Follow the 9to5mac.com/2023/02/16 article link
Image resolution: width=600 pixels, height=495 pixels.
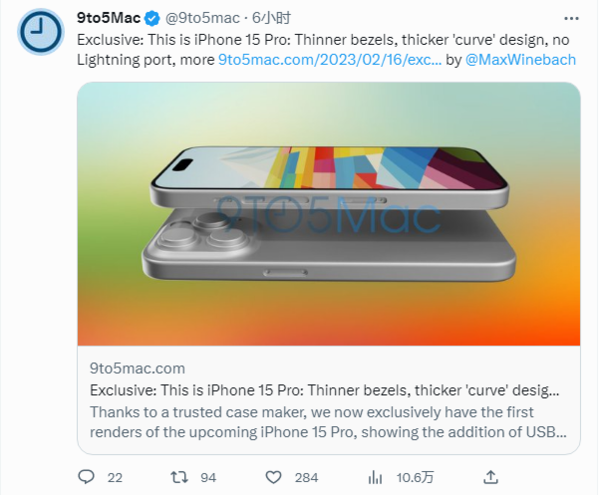tap(329, 60)
